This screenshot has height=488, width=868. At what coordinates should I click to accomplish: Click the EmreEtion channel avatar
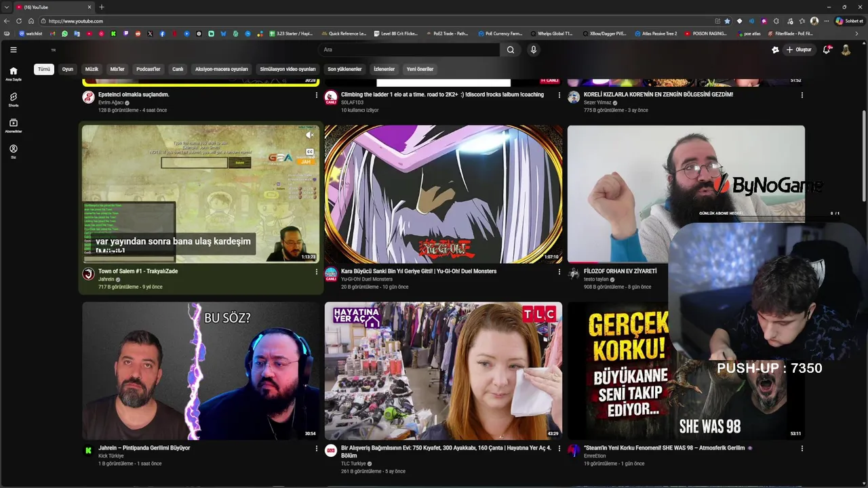tap(574, 451)
